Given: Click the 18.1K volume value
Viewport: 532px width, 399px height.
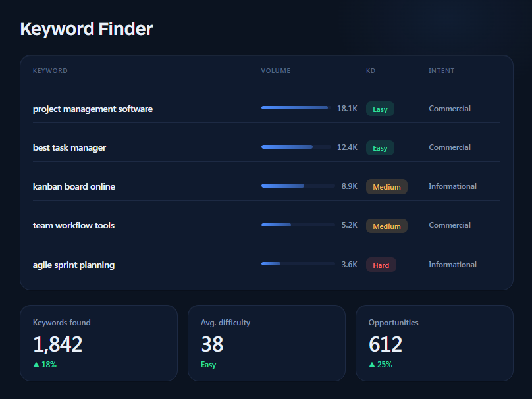Looking at the screenshot, I should pyautogui.click(x=347, y=109).
